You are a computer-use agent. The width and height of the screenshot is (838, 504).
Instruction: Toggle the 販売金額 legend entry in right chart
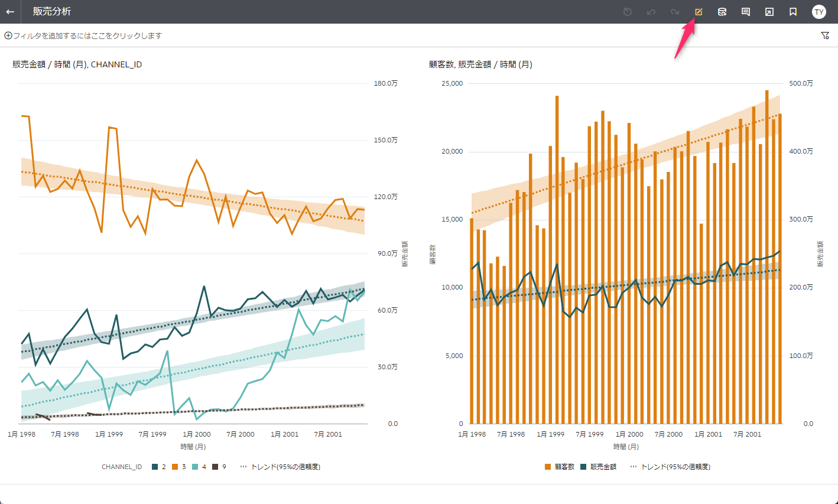tap(598, 467)
